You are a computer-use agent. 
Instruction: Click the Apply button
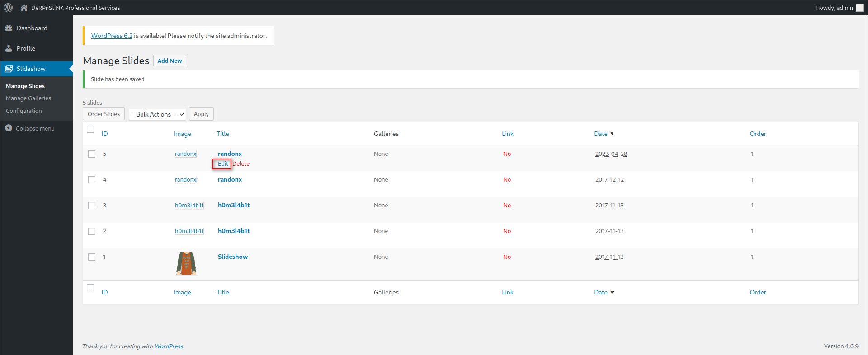pyautogui.click(x=201, y=114)
